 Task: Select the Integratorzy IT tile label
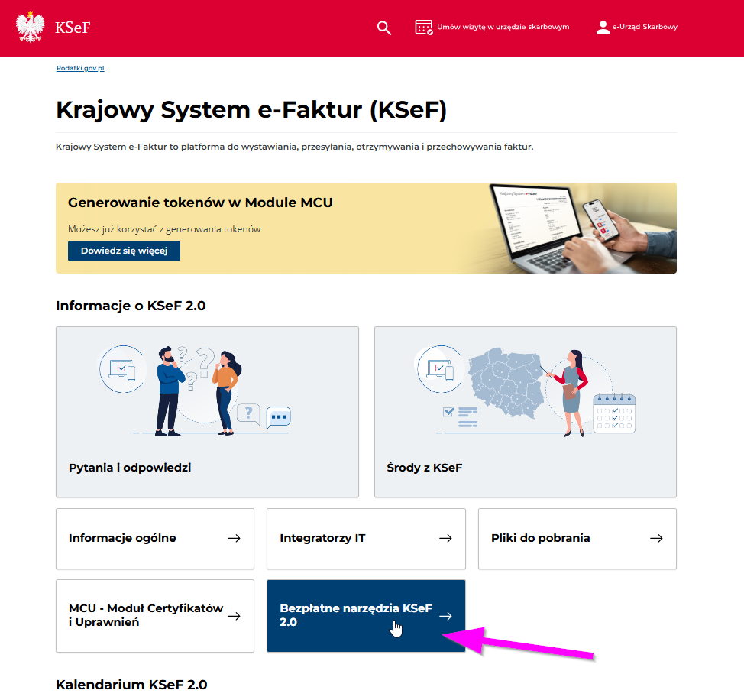tap(322, 538)
